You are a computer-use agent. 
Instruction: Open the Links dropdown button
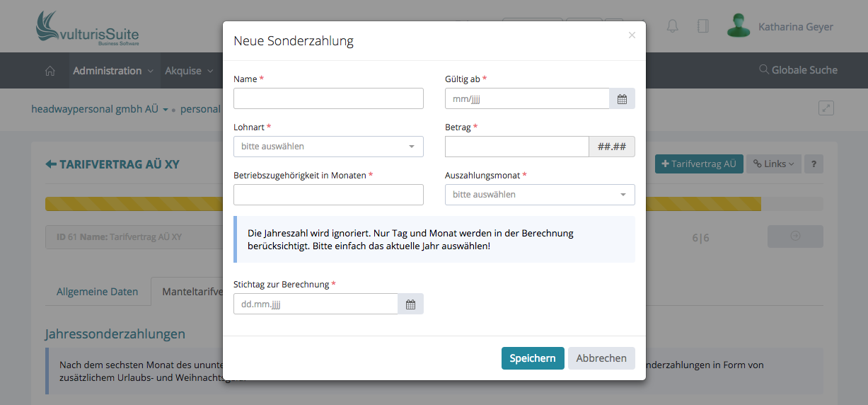[773, 164]
